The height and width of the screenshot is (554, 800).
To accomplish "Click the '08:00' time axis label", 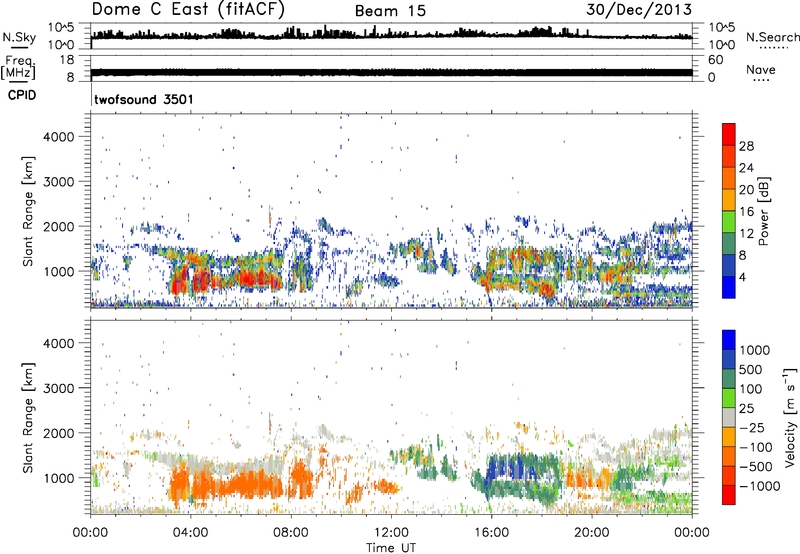I will point(291,533).
